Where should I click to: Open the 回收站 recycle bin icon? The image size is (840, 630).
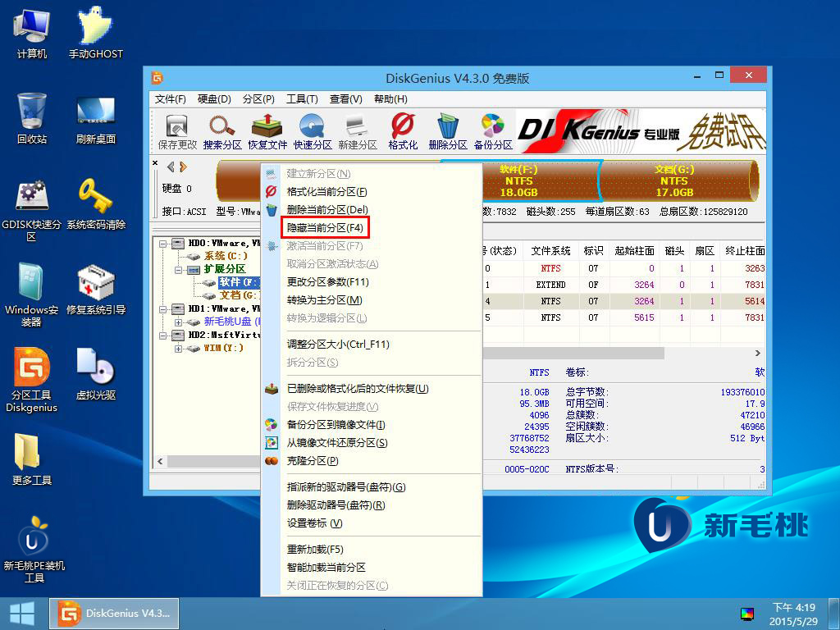pos(32,118)
